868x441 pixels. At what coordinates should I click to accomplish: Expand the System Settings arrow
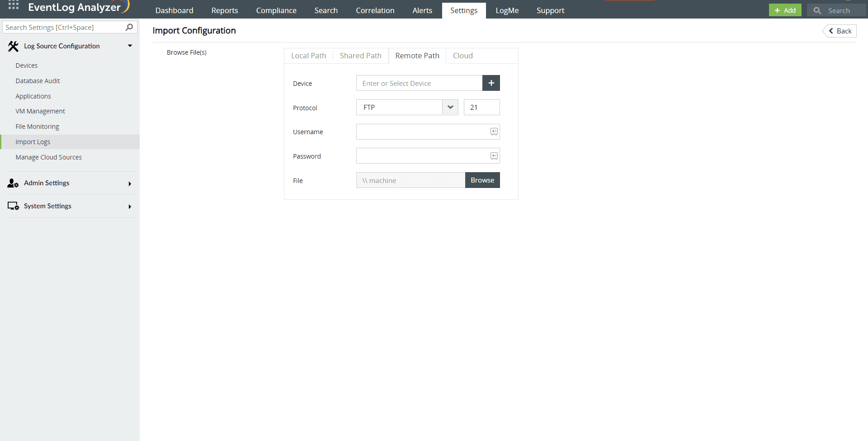[x=130, y=206]
